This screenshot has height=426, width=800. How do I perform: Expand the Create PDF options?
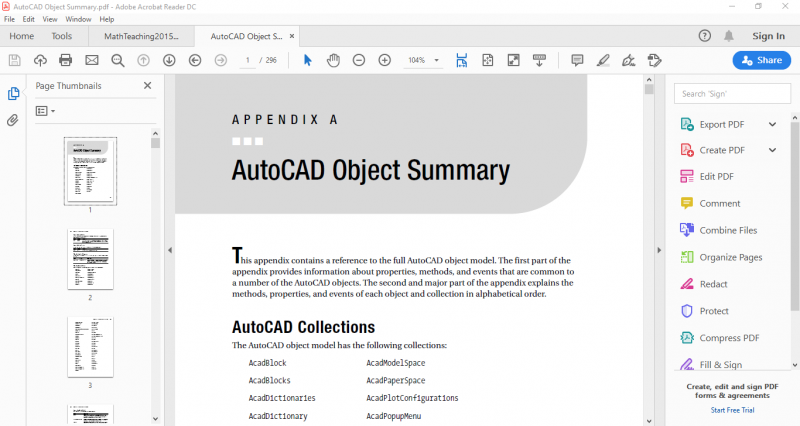(772, 150)
